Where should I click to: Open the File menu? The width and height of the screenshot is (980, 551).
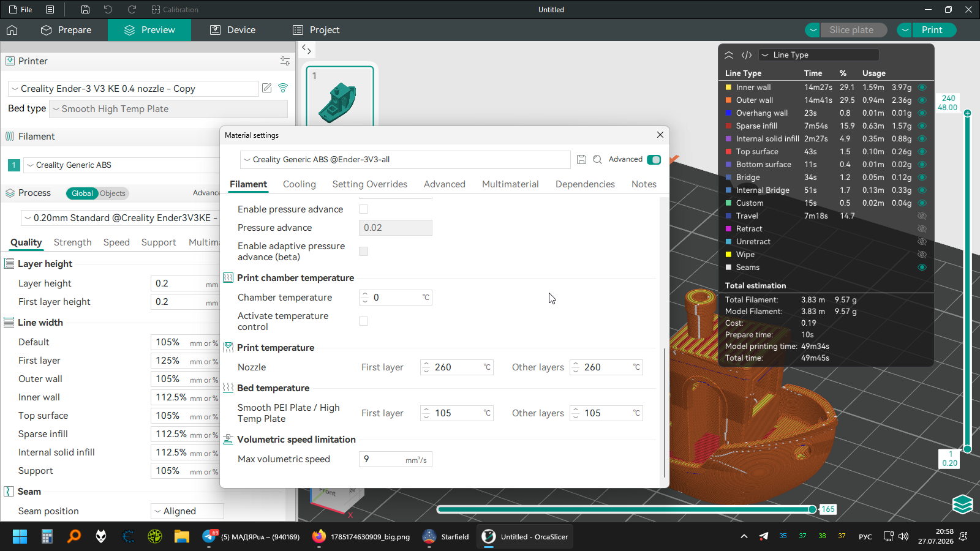tap(21, 10)
